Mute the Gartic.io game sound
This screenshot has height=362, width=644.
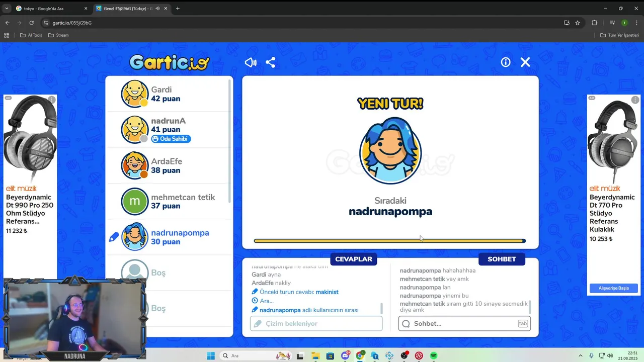[x=251, y=62]
